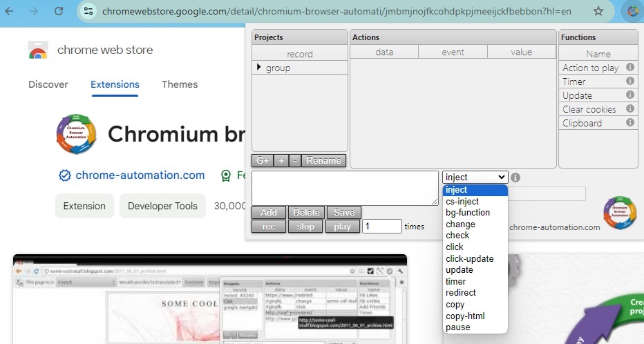Show info for Action to play function

pos(629,67)
